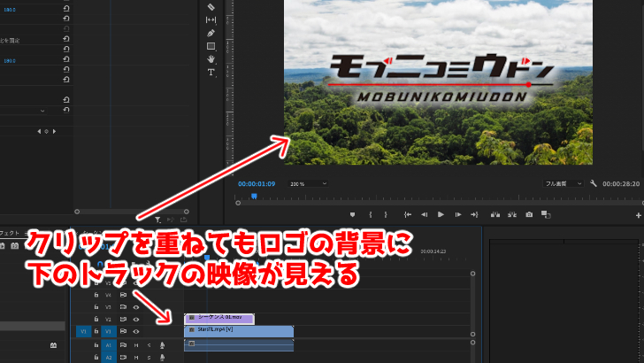Screen dimensions: 644x363
Task: Click the play-audio-only icon in Effect Controls
Action: pyautogui.click(x=171, y=220)
